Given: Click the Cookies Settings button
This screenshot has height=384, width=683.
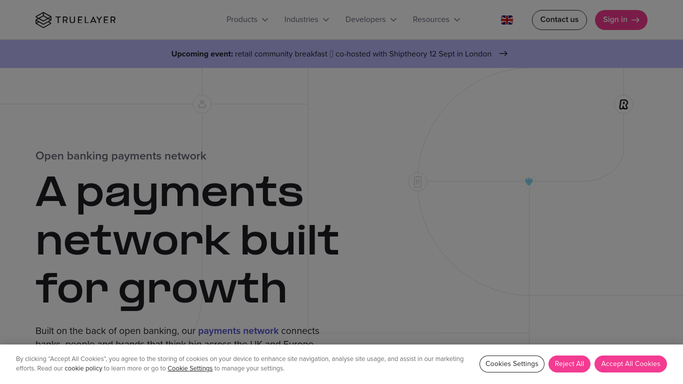Looking at the screenshot, I should (512, 364).
